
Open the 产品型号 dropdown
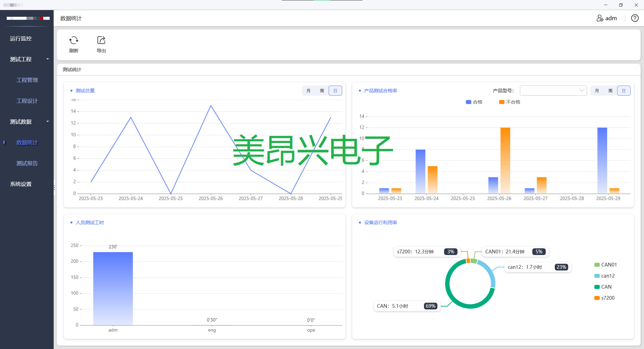(x=553, y=91)
